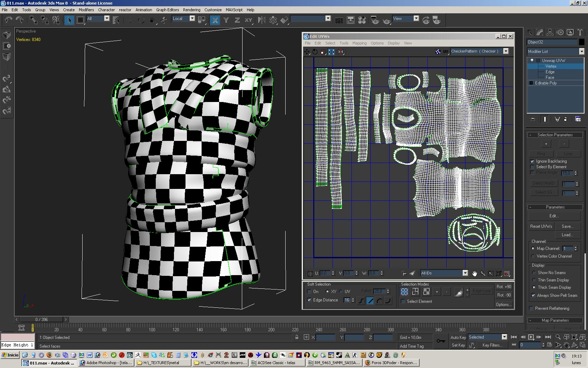Image resolution: width=588 pixels, height=368 pixels.
Task: Click the time slider showing 0 / 396
Action: 42,320
